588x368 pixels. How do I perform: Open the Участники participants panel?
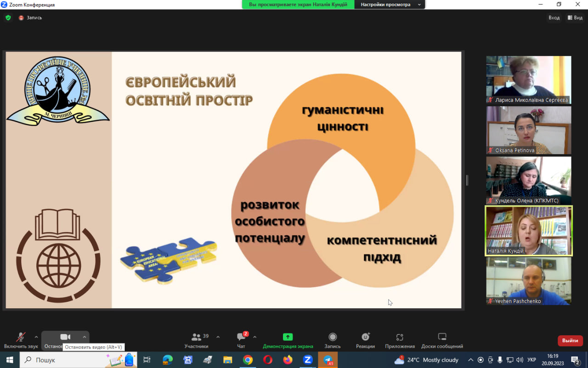click(197, 340)
